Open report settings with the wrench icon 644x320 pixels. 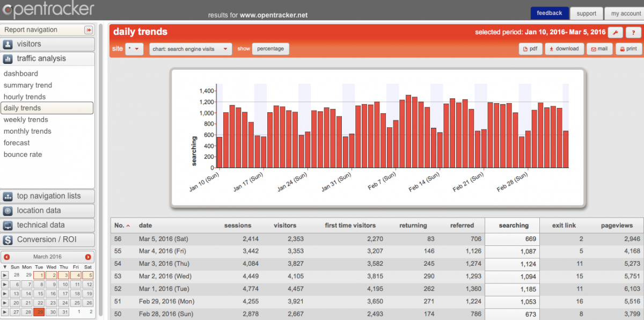616,32
